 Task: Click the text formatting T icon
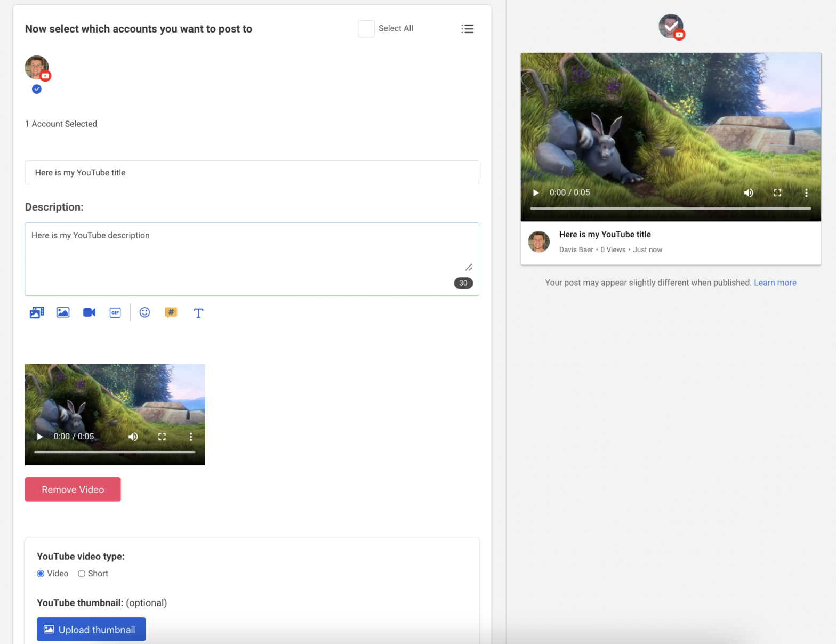[198, 313]
